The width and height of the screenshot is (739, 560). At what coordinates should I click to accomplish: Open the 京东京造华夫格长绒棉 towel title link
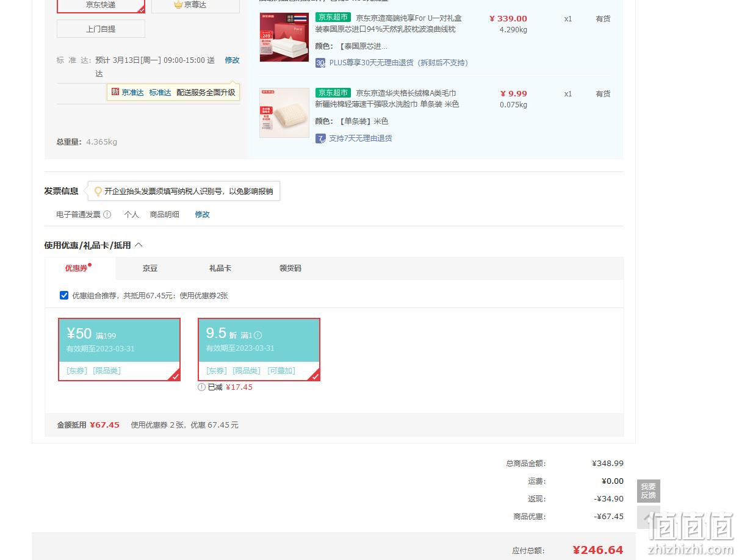pos(387,99)
